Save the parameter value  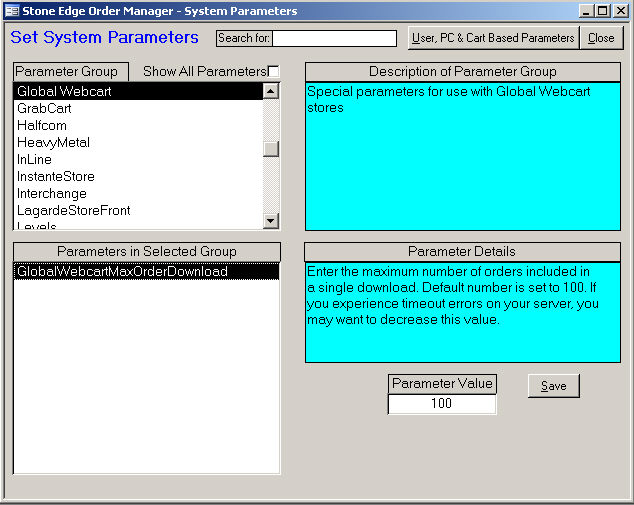point(554,386)
